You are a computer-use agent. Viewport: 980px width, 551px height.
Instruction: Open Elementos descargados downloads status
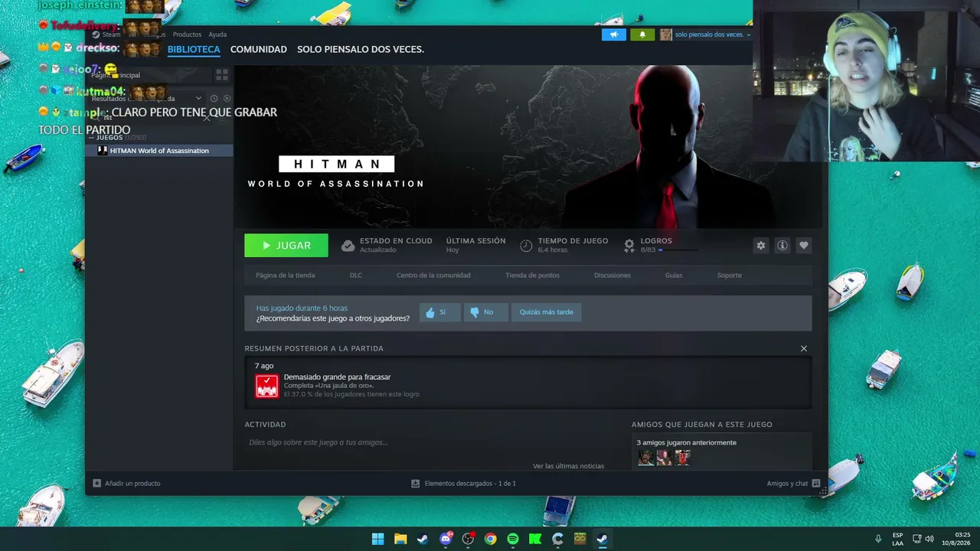pos(464,484)
